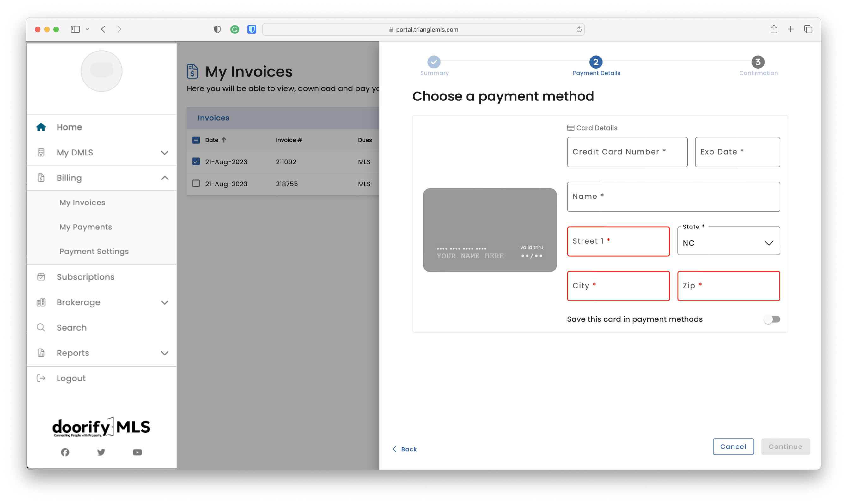The width and height of the screenshot is (847, 504).
Task: Click the Date sort arrow icon
Action: tap(224, 140)
